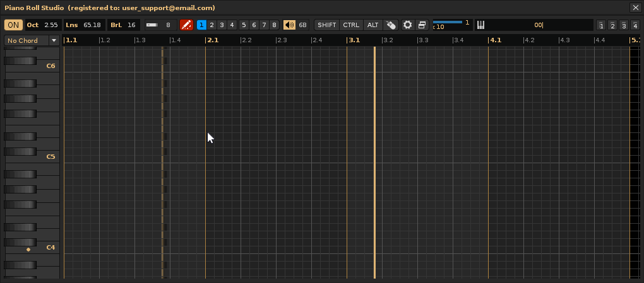This screenshot has height=283, width=644.
Task: Toggle the ON power button
Action: [13, 25]
